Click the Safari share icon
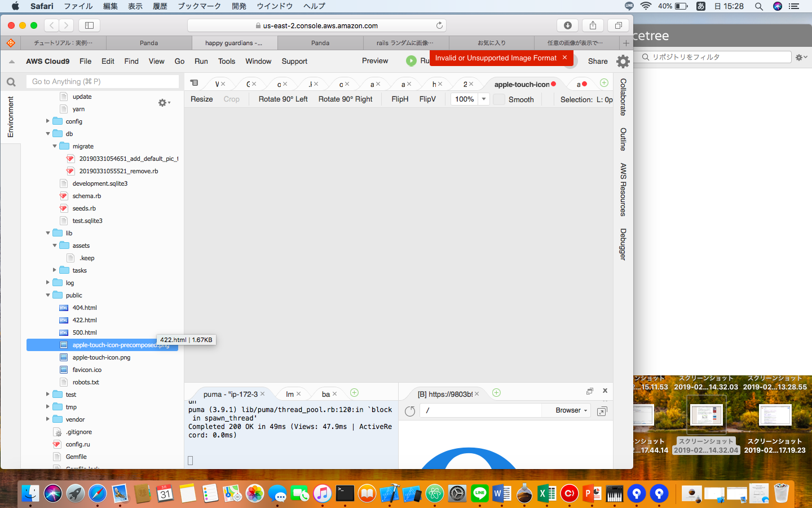812x508 pixels. click(593, 25)
